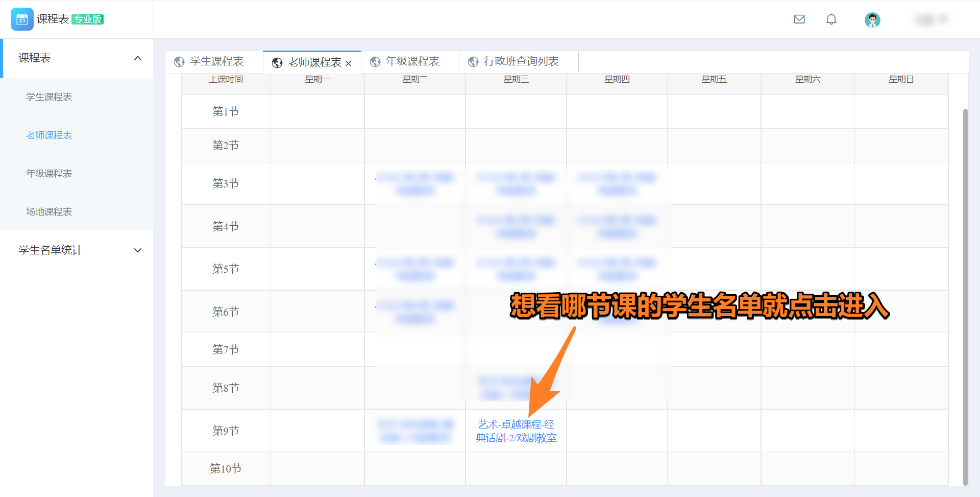Open 老师课程表 in the sidebar

click(x=49, y=135)
